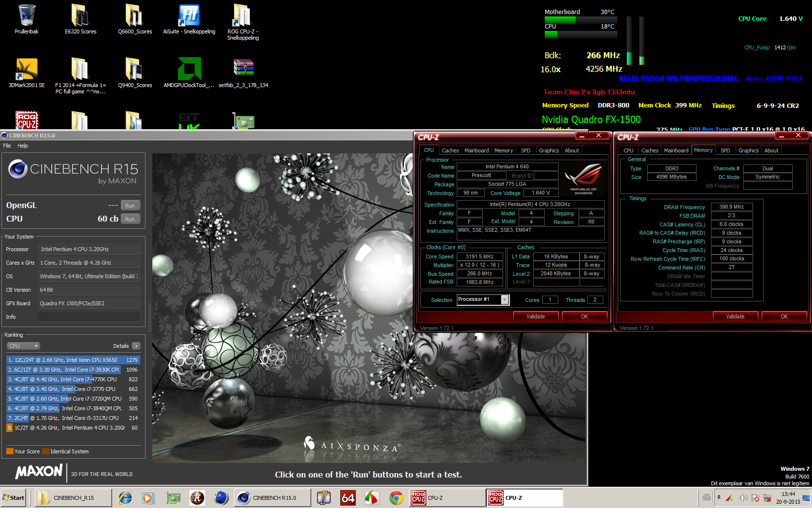
Task: Select the Core i5-3317U ranking row
Action: pyautogui.click(x=73, y=418)
